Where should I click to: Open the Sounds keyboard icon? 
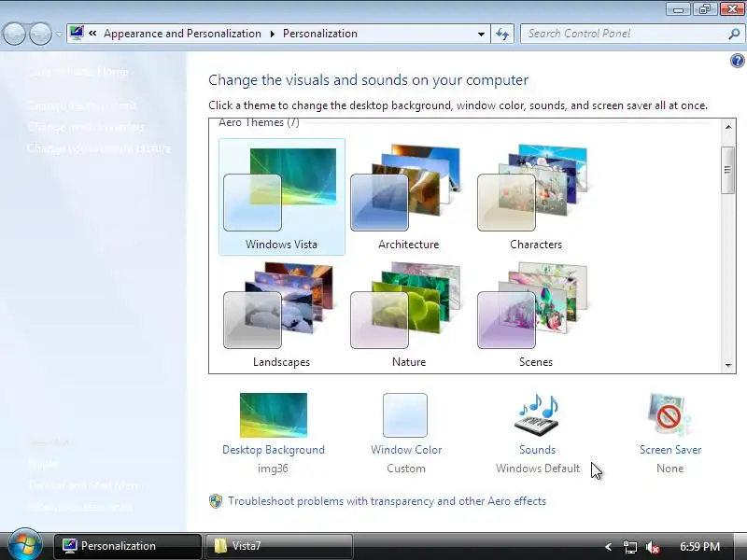click(538, 415)
